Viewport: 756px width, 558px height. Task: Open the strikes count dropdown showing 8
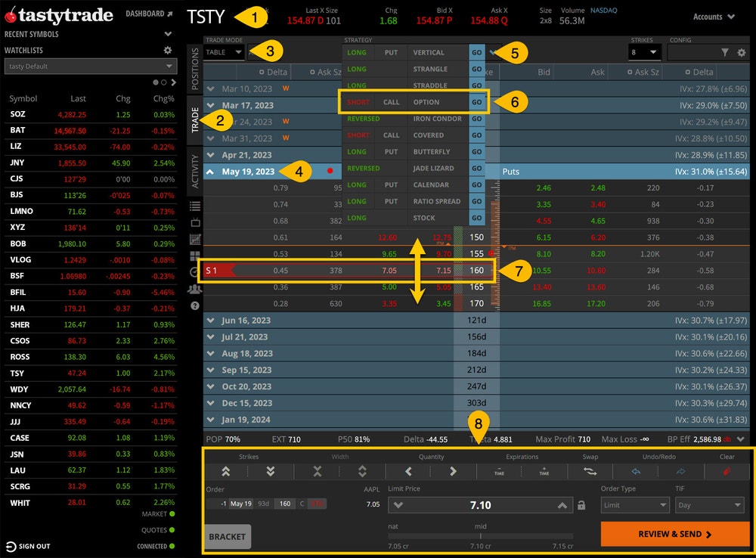coord(645,52)
